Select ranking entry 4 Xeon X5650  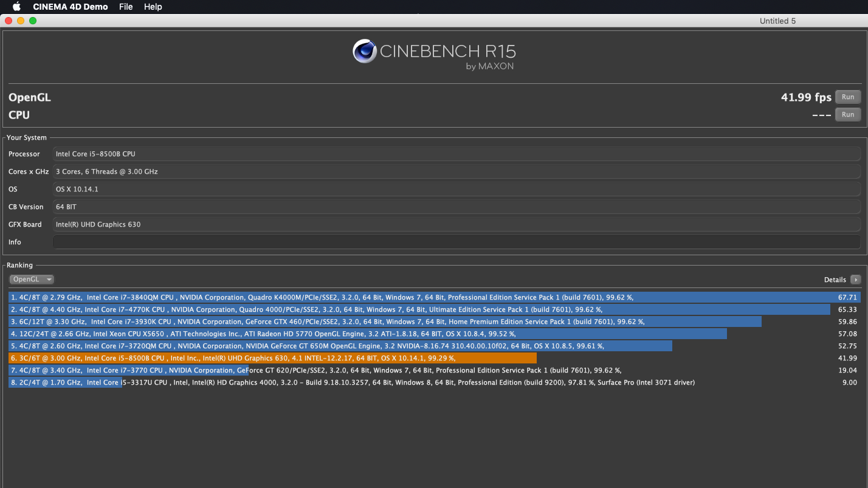pyautogui.click(x=434, y=334)
